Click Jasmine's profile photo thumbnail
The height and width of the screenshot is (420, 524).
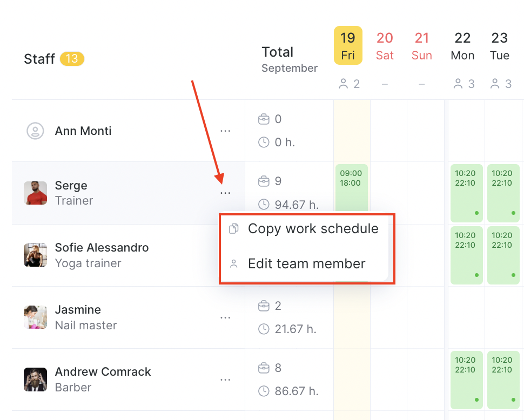click(35, 317)
